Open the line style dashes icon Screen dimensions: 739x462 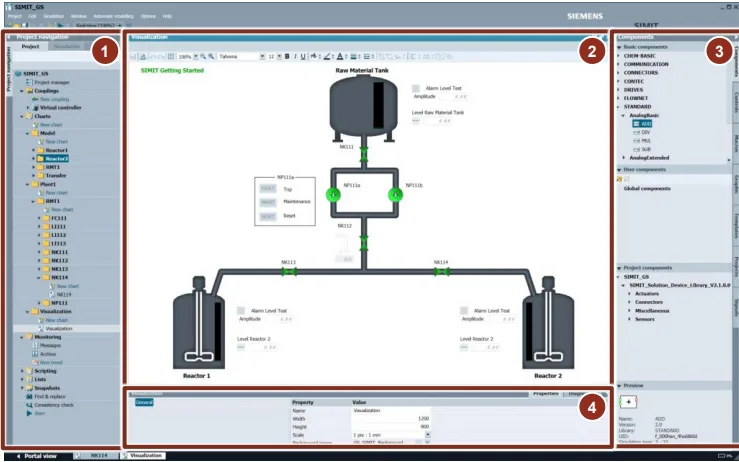coord(366,57)
